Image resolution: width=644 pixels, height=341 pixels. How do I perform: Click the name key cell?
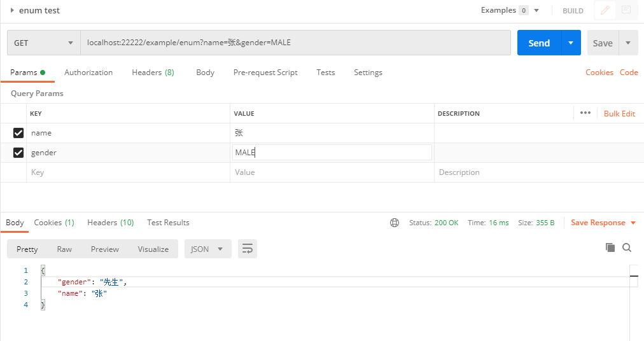click(x=128, y=133)
